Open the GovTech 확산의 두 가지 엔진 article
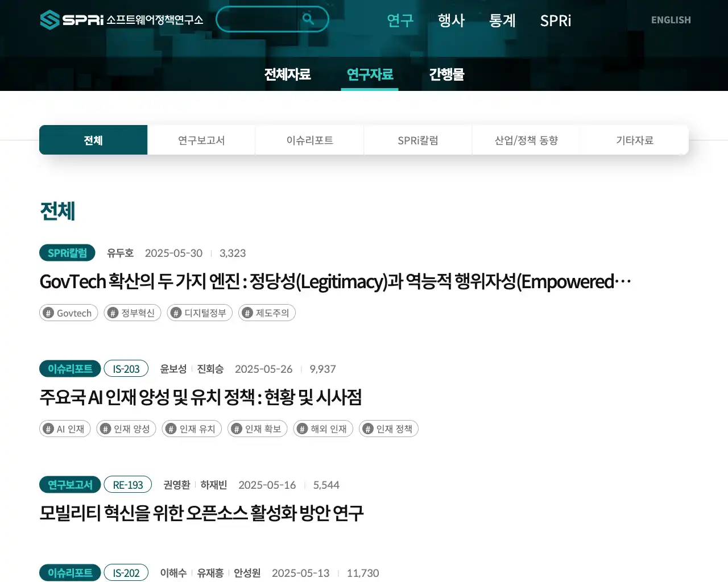Viewport: 728px width, 582px height. (x=336, y=281)
